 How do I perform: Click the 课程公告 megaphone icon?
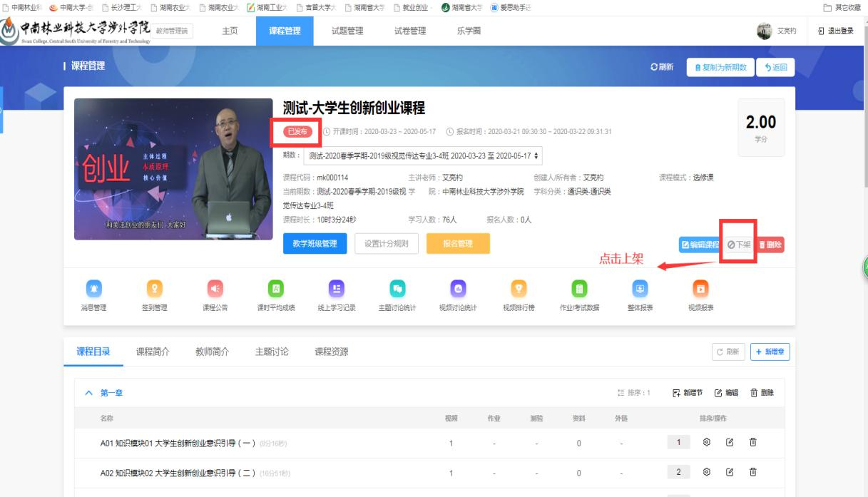tap(215, 288)
